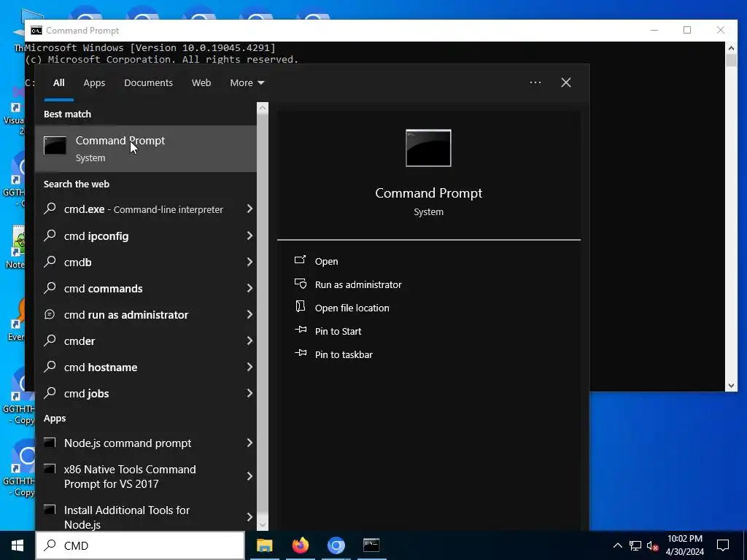Viewport: 747px width, 560px height.
Task: Launch Firefox from the taskbar
Action: coord(300,545)
